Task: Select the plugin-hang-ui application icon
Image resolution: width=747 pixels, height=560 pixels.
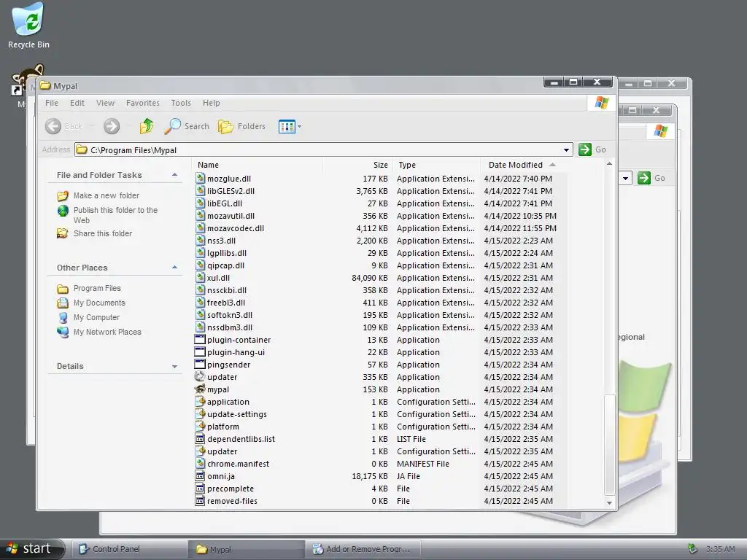Action: (x=200, y=352)
